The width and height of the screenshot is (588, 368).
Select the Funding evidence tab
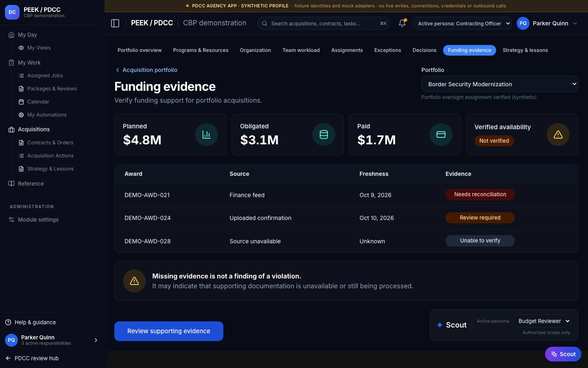pyautogui.click(x=470, y=50)
